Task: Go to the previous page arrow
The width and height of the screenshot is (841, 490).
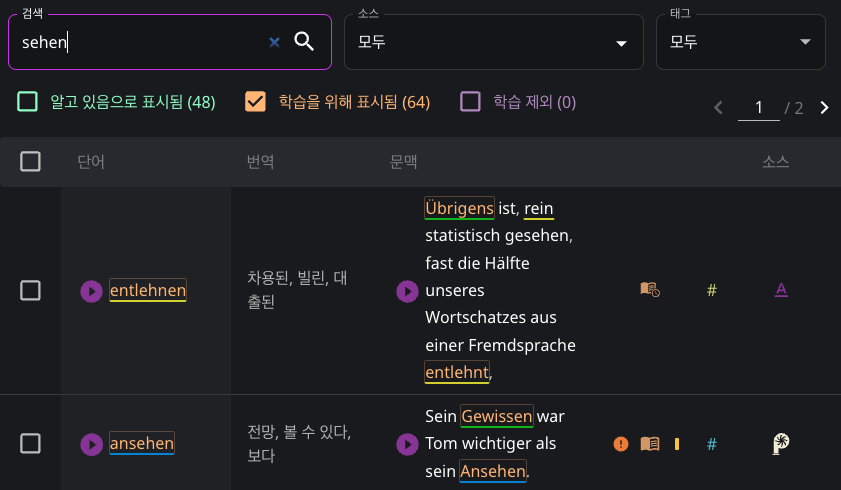Action: (x=719, y=108)
